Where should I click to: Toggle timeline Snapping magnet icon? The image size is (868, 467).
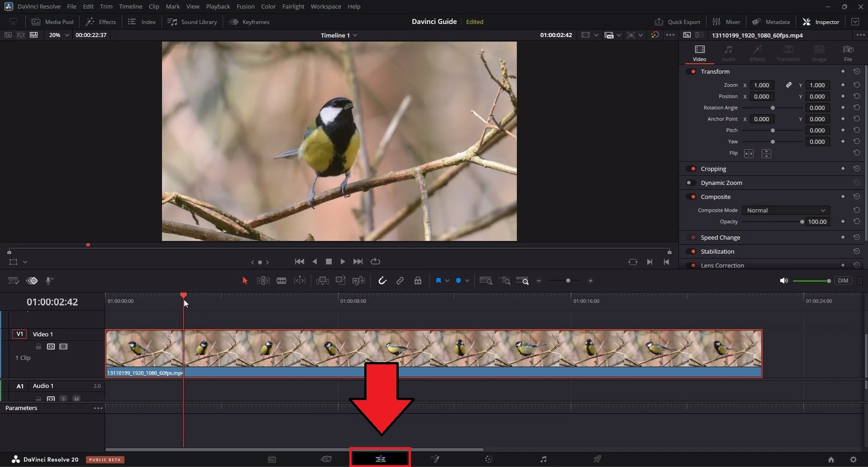coord(382,281)
